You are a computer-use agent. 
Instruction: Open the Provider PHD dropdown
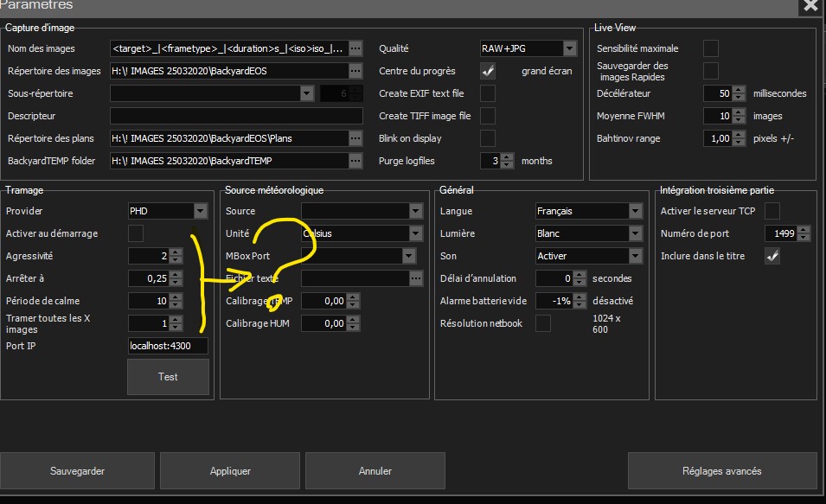pos(201,211)
